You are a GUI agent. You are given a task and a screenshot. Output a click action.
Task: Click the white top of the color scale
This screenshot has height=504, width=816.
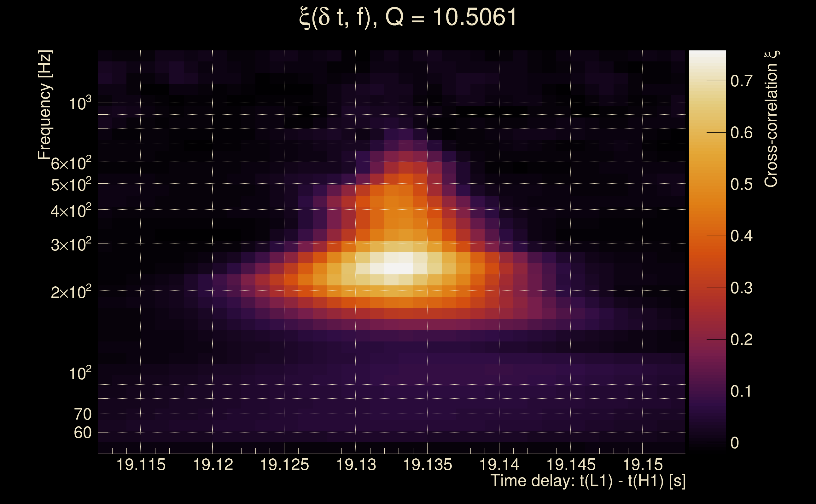click(707, 57)
